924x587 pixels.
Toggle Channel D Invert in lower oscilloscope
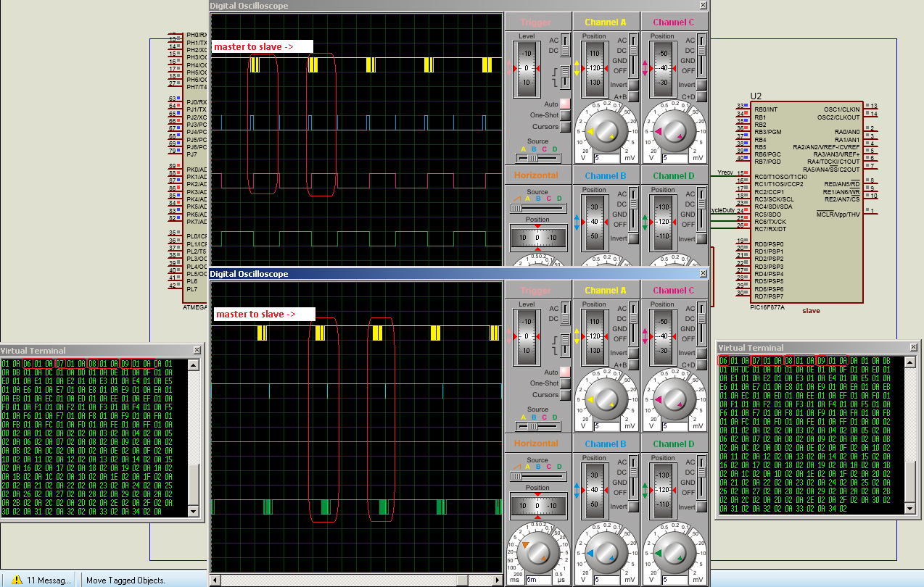[x=701, y=507]
